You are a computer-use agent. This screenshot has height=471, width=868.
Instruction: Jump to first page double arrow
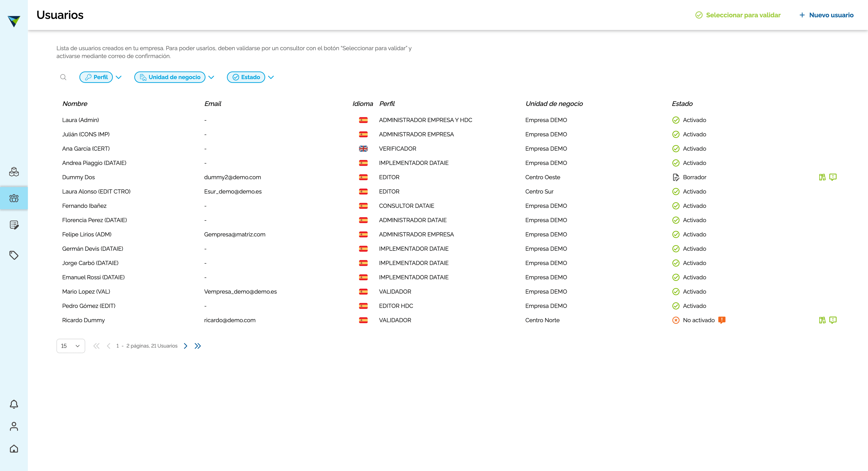[96, 346]
